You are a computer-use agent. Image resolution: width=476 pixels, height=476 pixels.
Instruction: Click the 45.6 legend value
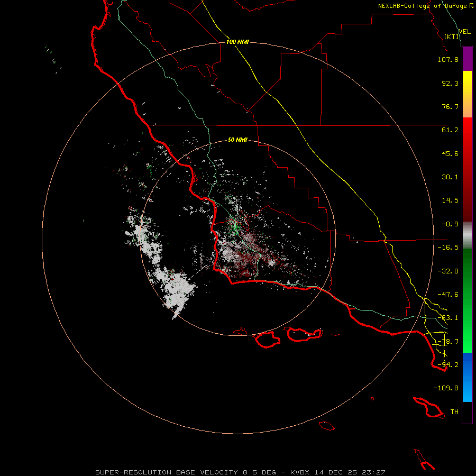click(x=450, y=153)
